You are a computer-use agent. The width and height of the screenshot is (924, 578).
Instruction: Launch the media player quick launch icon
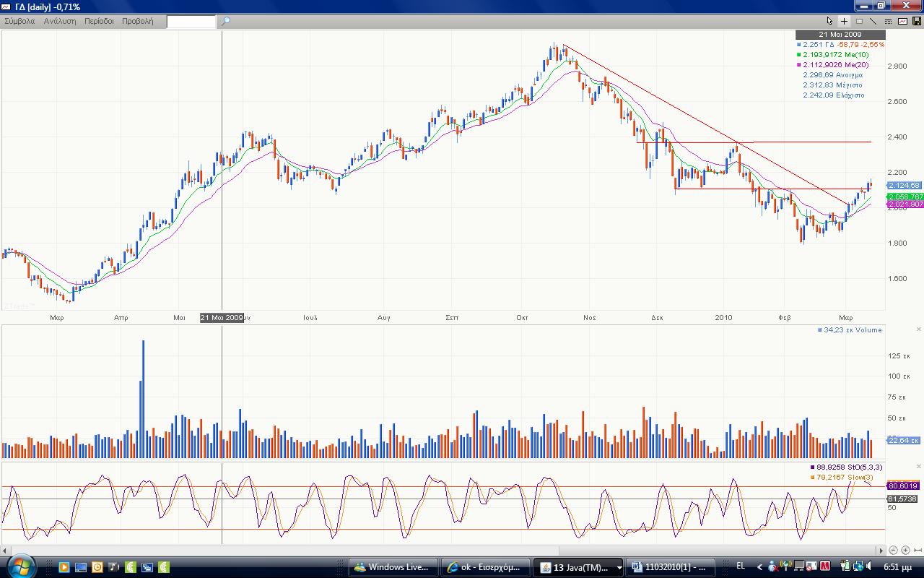coord(64,567)
